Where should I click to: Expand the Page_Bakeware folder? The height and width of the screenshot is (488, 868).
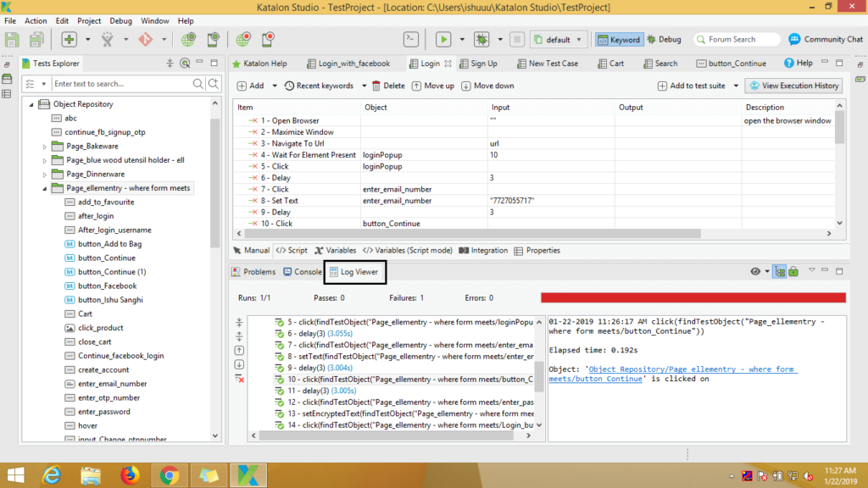[x=45, y=147]
